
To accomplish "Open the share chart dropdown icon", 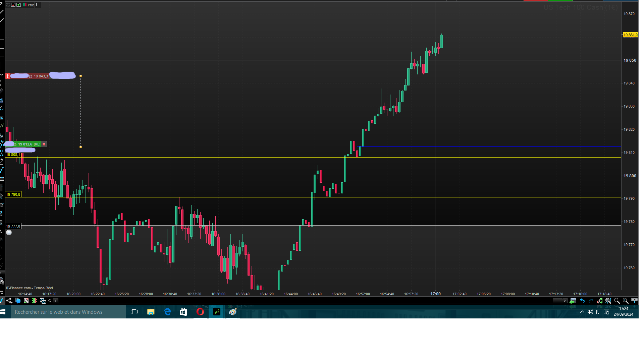I will click(x=9, y=301).
